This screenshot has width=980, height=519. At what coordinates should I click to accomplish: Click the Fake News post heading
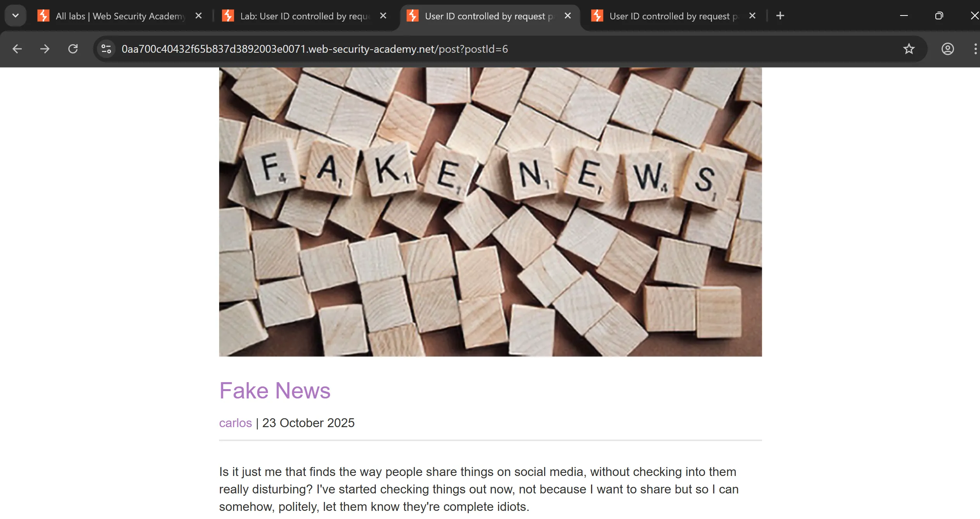click(x=275, y=390)
